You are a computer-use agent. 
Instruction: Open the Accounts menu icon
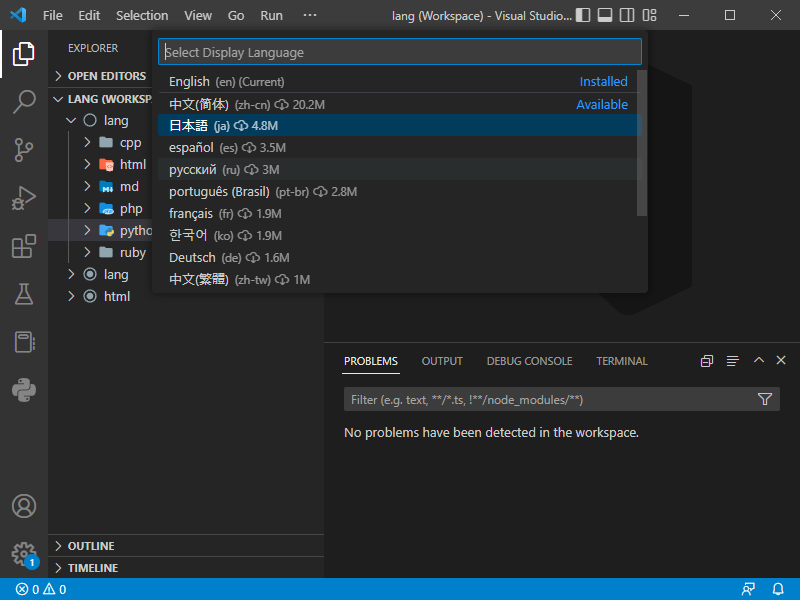pos(23,506)
